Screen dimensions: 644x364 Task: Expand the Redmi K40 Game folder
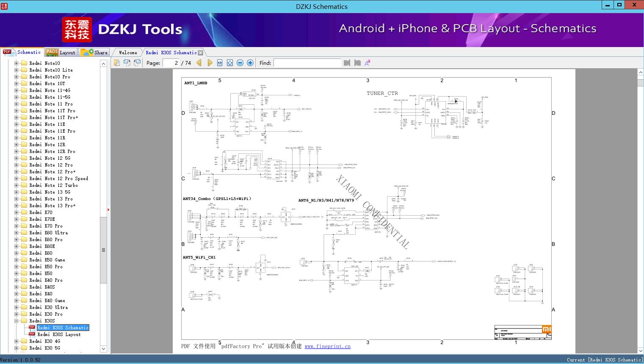(17, 300)
